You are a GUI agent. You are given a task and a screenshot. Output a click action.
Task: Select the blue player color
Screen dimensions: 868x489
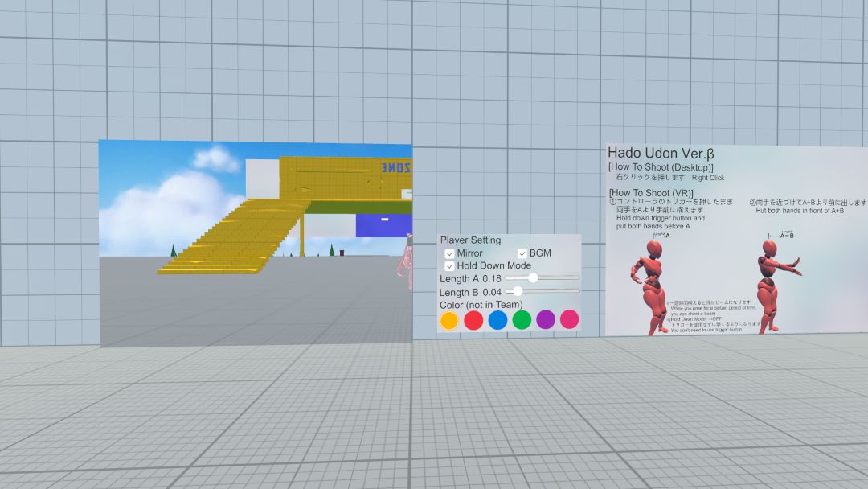click(498, 320)
